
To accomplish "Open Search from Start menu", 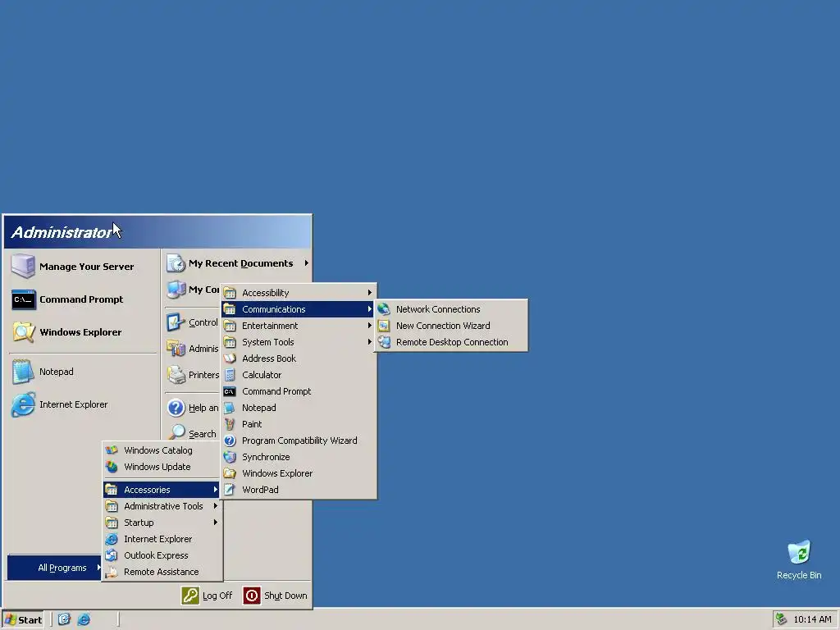I will (x=192, y=433).
